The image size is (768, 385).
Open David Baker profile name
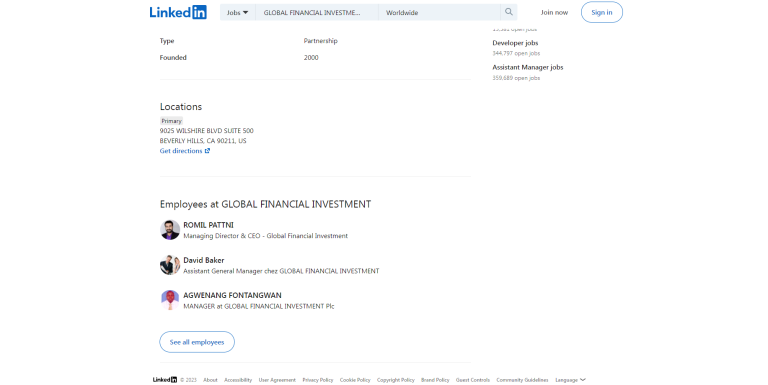(204, 260)
